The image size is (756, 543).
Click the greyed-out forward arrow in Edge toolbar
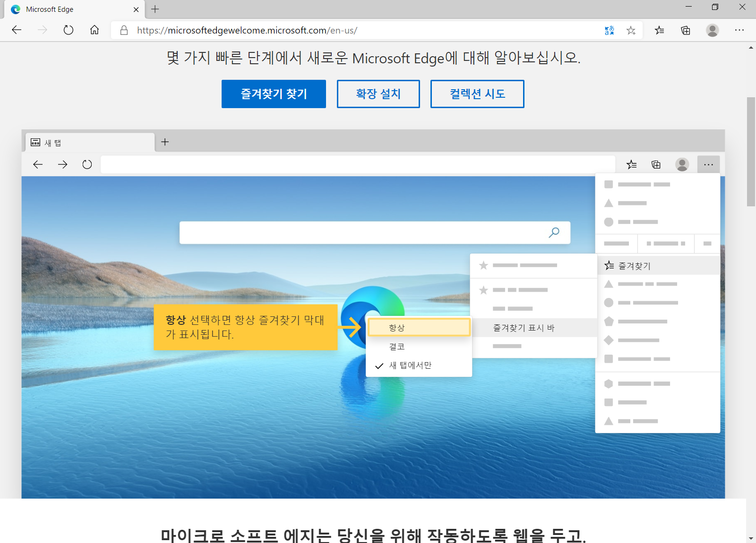pos(43,30)
